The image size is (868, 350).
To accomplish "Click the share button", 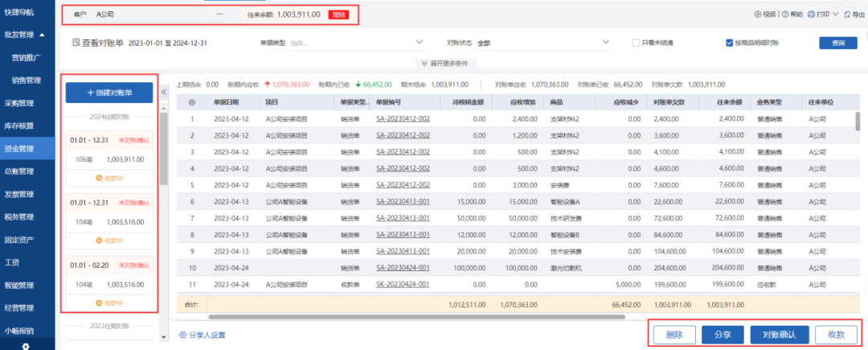I will (723, 335).
